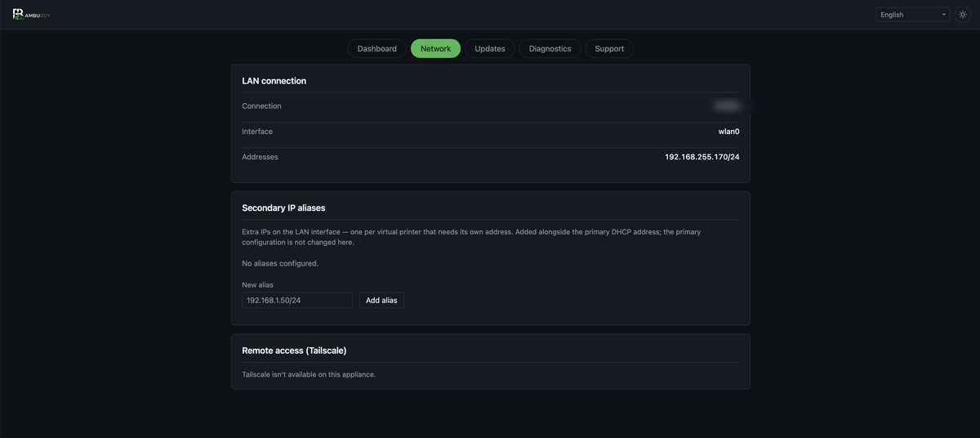Click the Tailscale isn't available message

(x=309, y=374)
